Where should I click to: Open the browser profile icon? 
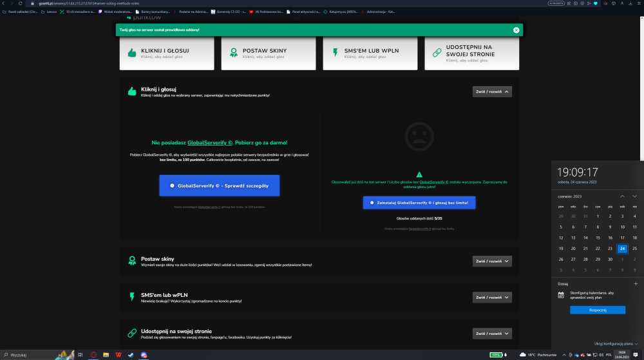point(622,3)
